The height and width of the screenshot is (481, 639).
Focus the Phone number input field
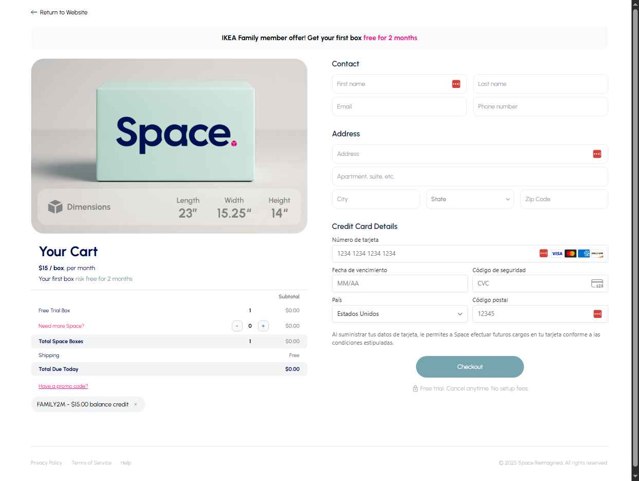pos(540,106)
